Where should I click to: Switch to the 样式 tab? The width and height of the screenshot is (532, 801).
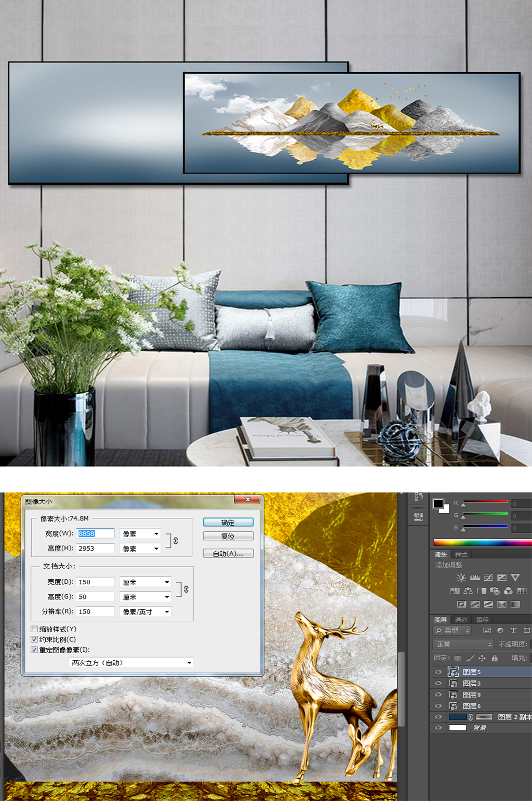461,555
